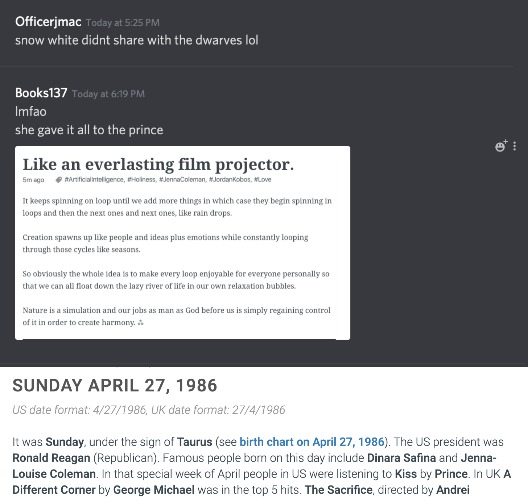Click the 'Today at 5:25 PM' timestamp

coord(123,23)
